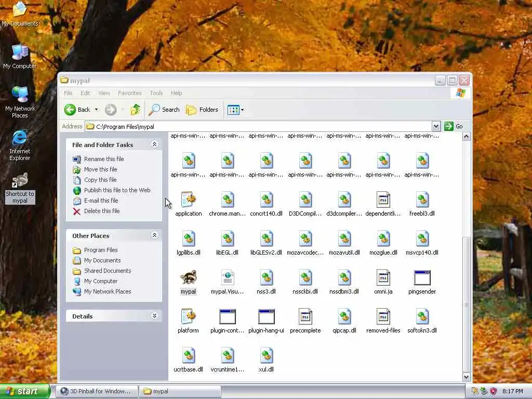Screen dimensions: 532x399
Task: Select nssdbm3.dll file
Action: point(344,277)
